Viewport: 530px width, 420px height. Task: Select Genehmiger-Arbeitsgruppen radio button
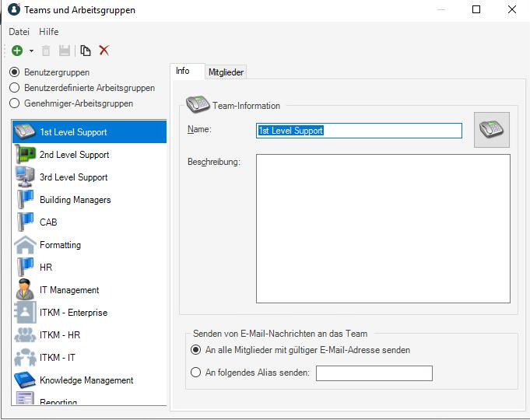(x=15, y=103)
